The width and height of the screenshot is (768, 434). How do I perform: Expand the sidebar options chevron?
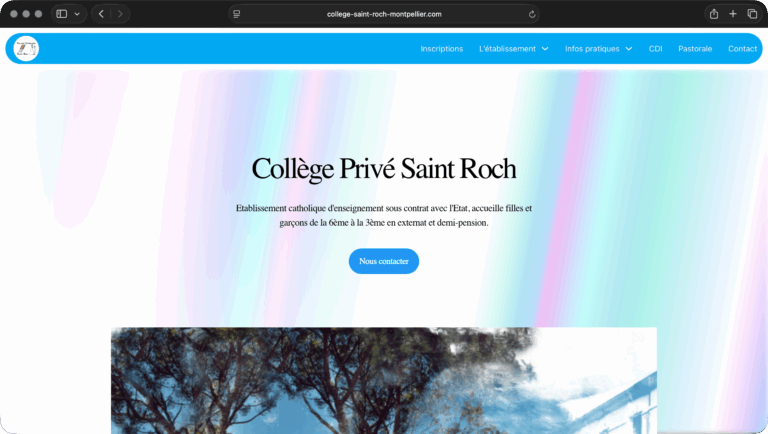pyautogui.click(x=77, y=14)
